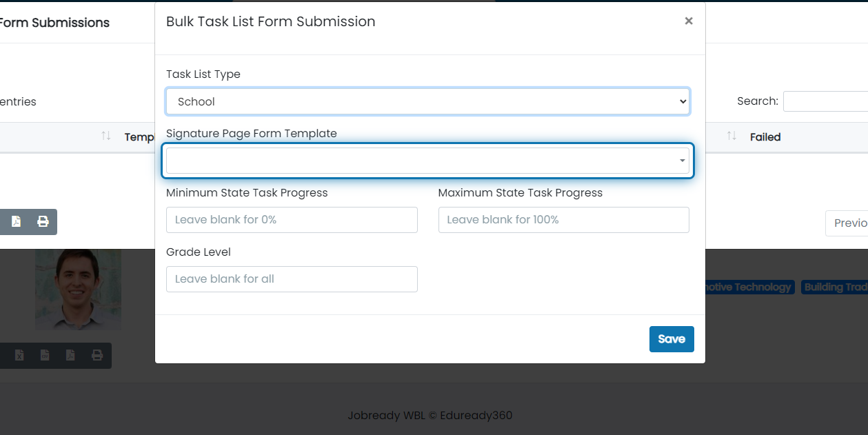Open the Task List Type dropdown
This screenshot has width=868, height=435.
tap(428, 101)
